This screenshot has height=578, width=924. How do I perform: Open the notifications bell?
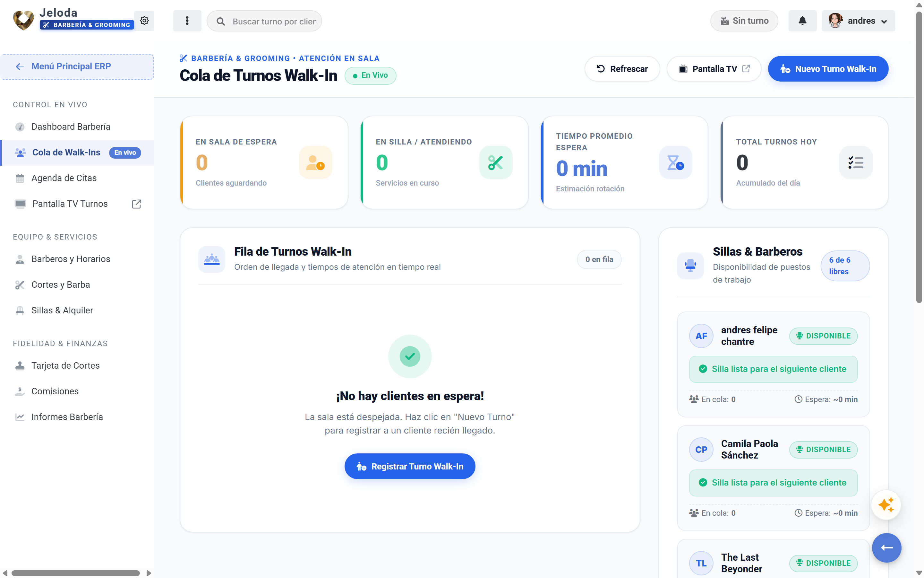point(802,21)
